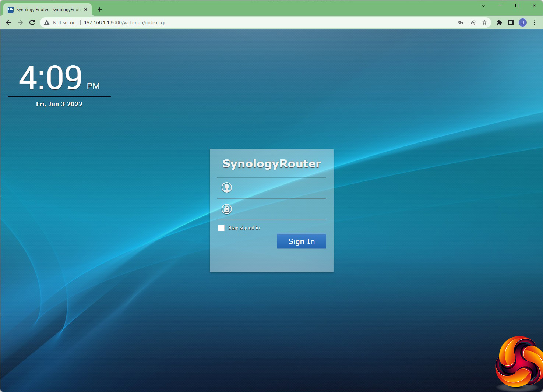Open the Chrome profile avatar J
543x392 pixels.
click(523, 22)
